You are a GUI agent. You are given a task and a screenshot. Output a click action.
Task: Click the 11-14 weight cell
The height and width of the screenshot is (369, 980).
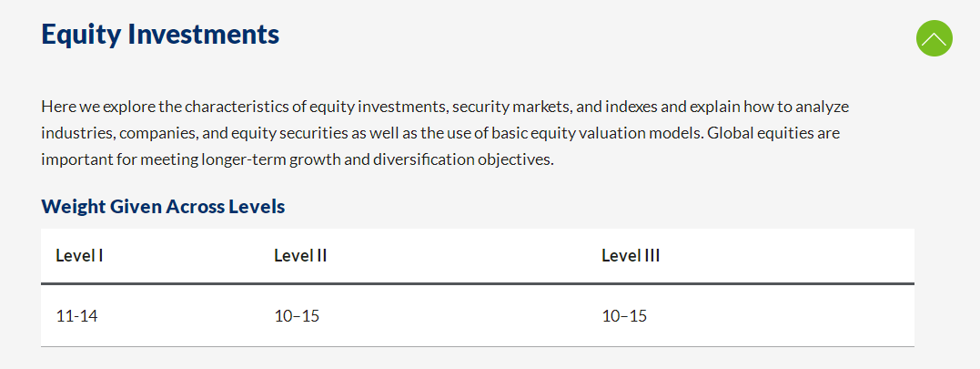(76, 316)
